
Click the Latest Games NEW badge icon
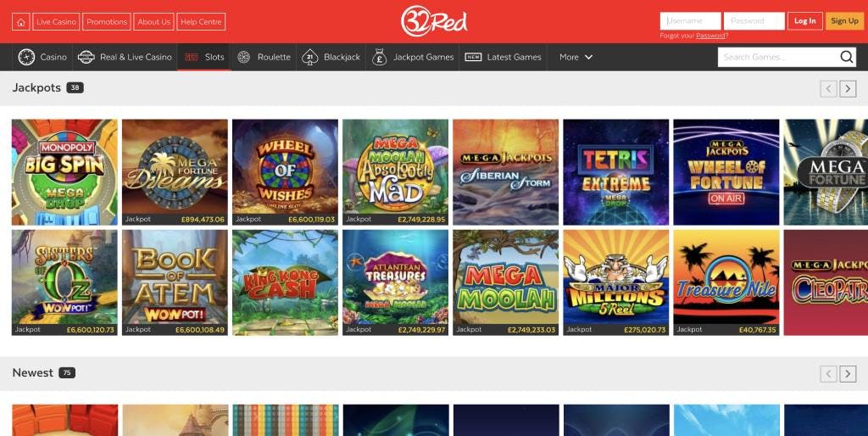pos(473,57)
